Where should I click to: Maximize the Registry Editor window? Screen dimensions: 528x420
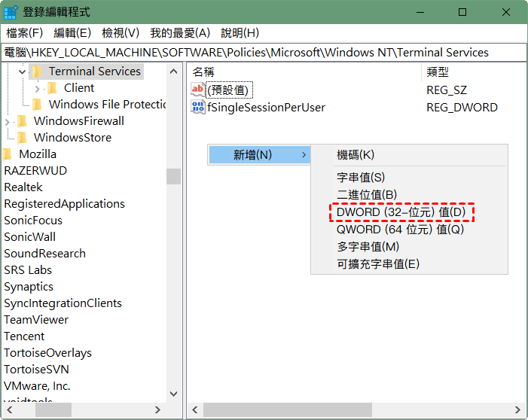462,12
